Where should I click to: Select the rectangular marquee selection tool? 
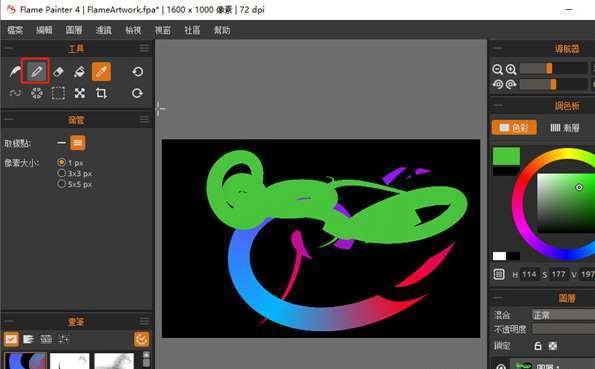pos(58,93)
